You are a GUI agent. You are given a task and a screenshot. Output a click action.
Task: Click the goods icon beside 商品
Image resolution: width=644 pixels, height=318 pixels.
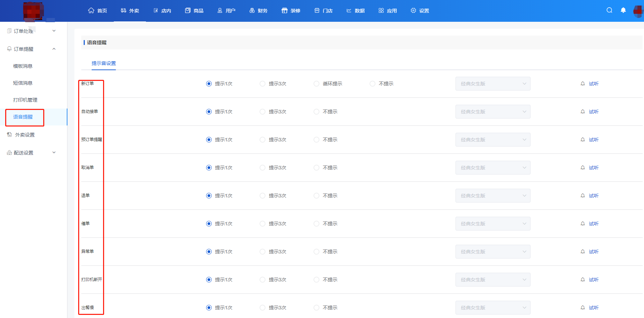[188, 10]
